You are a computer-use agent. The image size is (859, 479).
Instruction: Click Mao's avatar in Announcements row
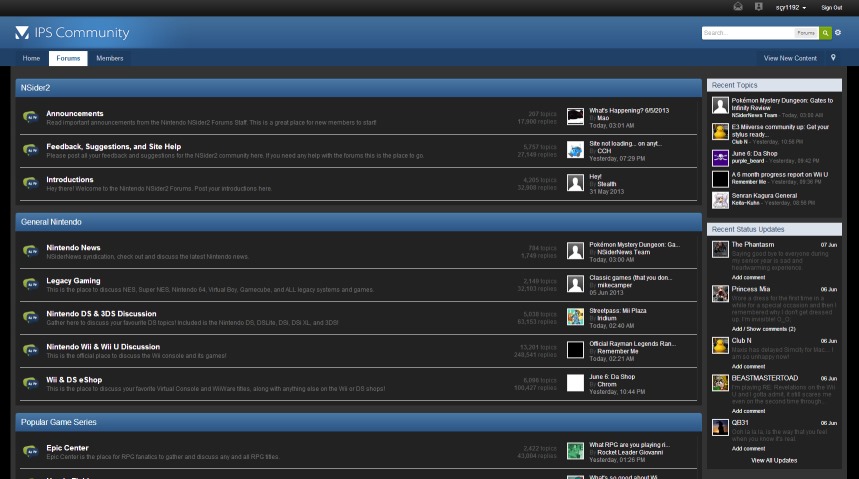pos(575,117)
